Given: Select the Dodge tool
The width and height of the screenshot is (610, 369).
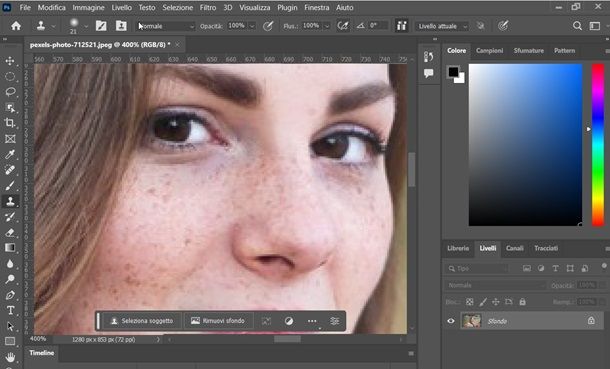Looking at the screenshot, I should point(10,279).
